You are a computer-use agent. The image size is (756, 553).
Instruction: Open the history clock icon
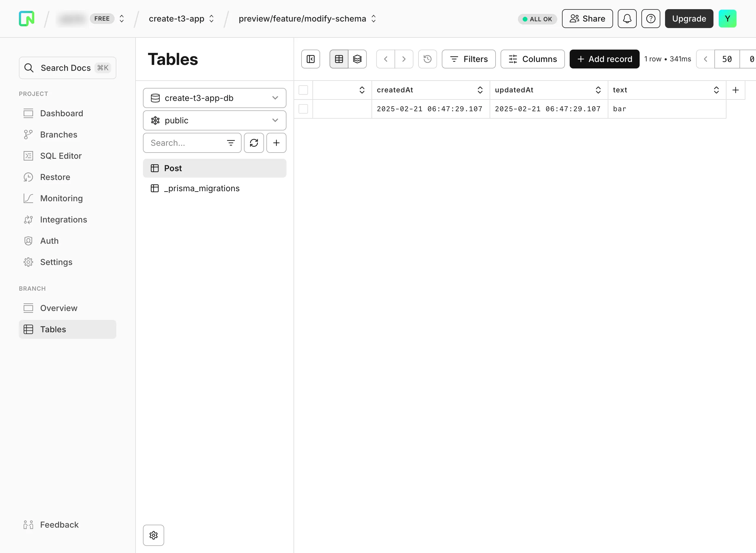click(427, 59)
